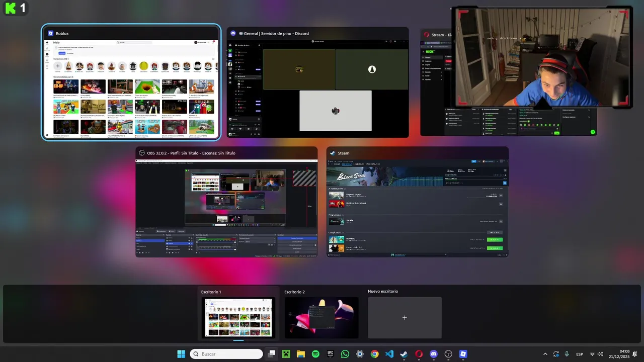This screenshot has width=644, height=362.
Task: Open the Windows Start menu
Action: pyautogui.click(x=181, y=354)
